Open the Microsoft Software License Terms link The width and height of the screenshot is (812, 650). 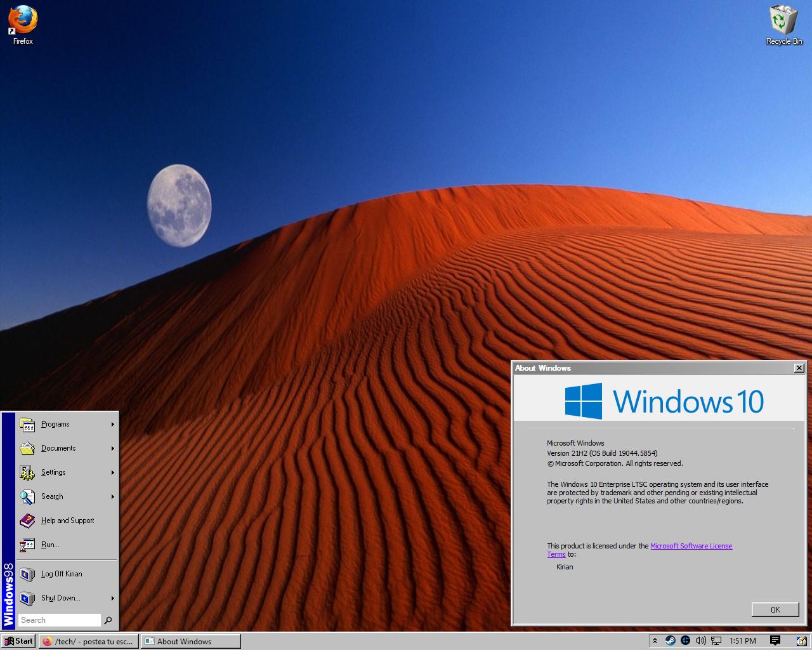[x=639, y=550]
